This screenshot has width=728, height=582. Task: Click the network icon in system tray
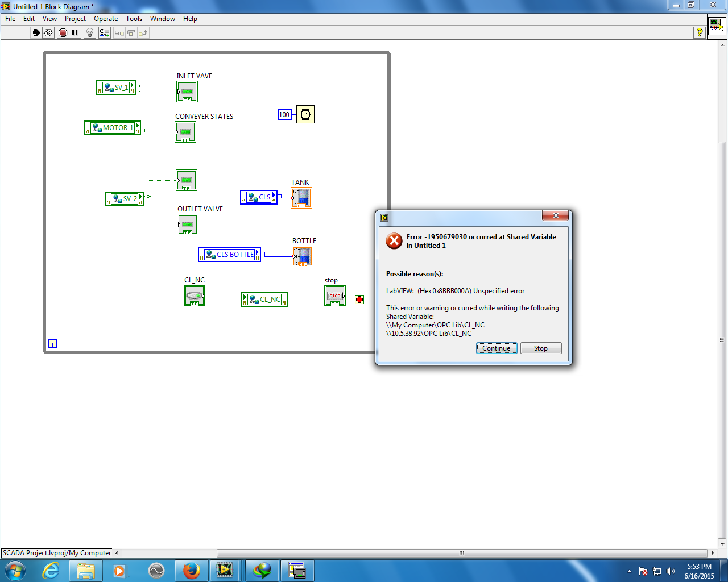(657, 571)
